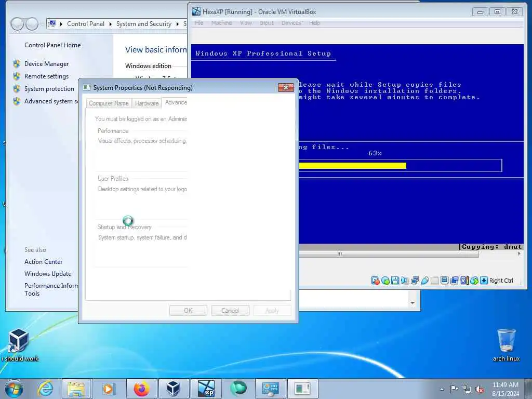The image size is (532, 399).
Task: Click the network adapters icon in VirtualBox status bar
Action: click(415, 281)
